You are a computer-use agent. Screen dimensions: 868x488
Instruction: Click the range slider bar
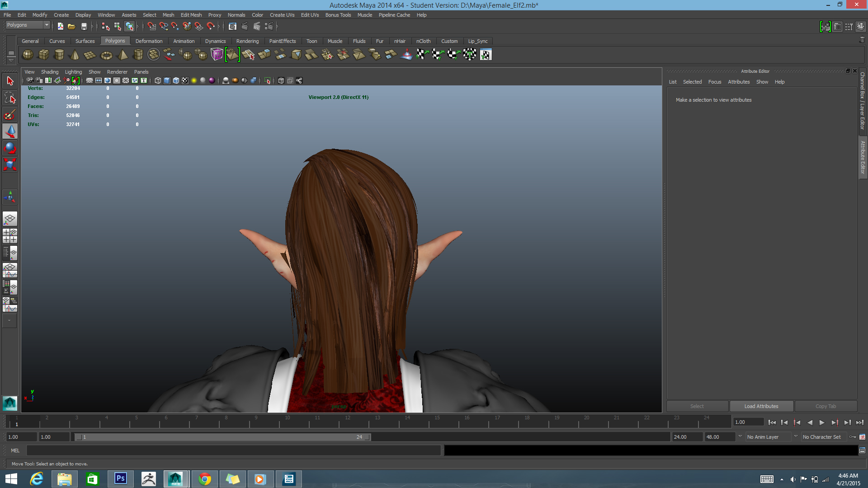click(x=222, y=437)
